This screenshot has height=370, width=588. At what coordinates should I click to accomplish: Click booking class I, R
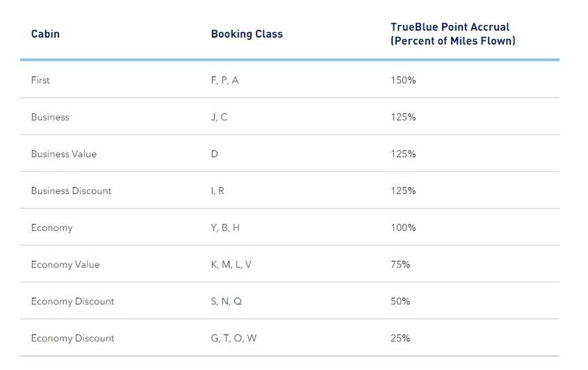(x=217, y=191)
